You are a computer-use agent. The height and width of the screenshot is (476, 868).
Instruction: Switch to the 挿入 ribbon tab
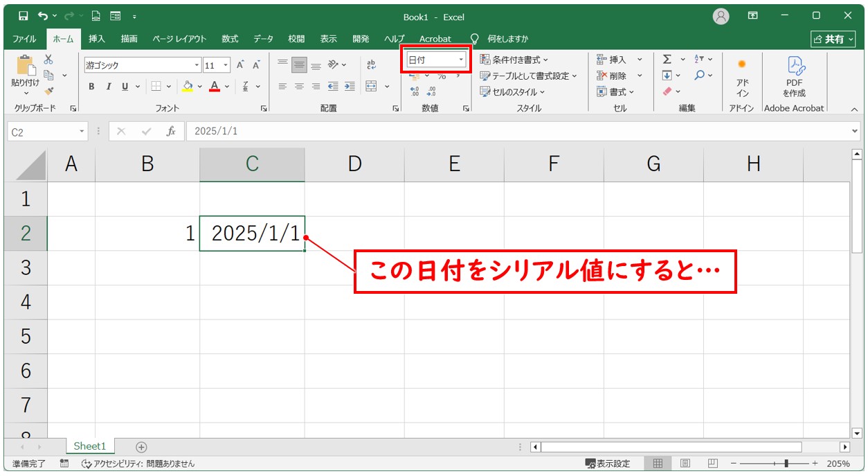click(x=96, y=39)
